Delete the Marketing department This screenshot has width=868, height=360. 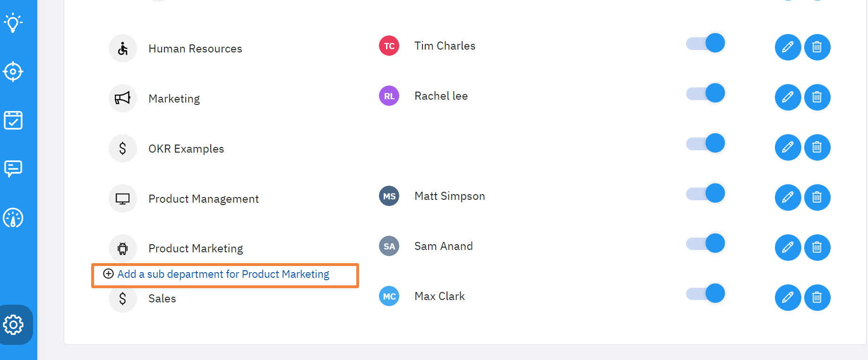pos(817,97)
